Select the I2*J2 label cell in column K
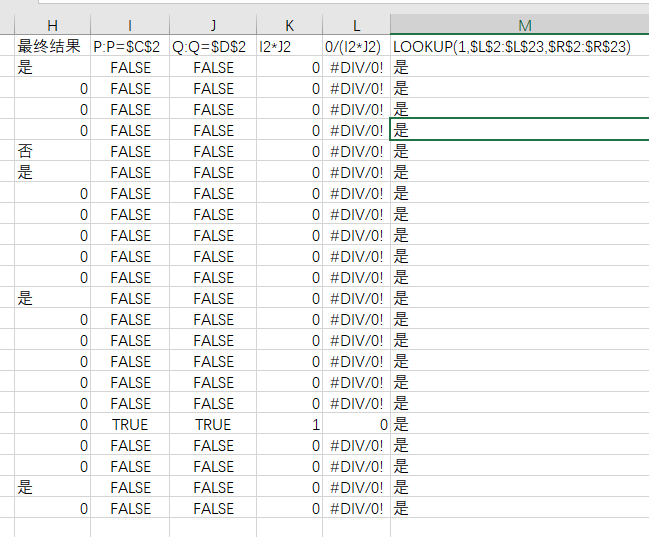This screenshot has width=649, height=537. pyautogui.click(x=289, y=46)
